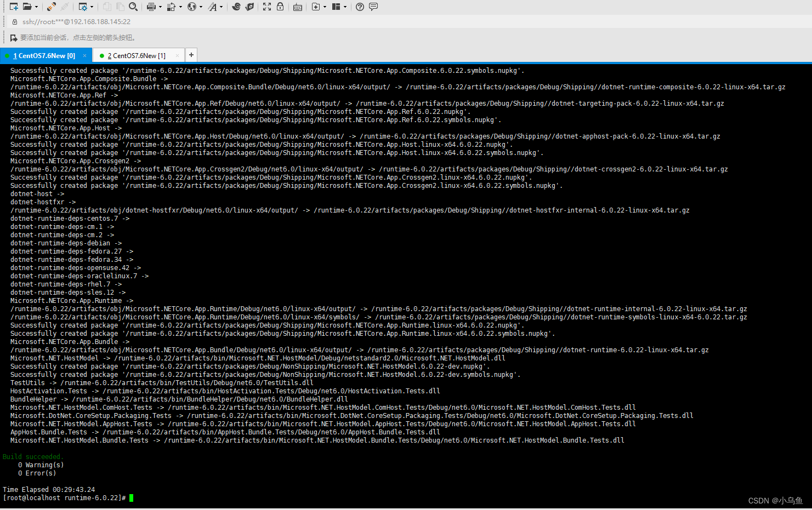Expand the new tab-group dropdown arrow

(x=325, y=7)
